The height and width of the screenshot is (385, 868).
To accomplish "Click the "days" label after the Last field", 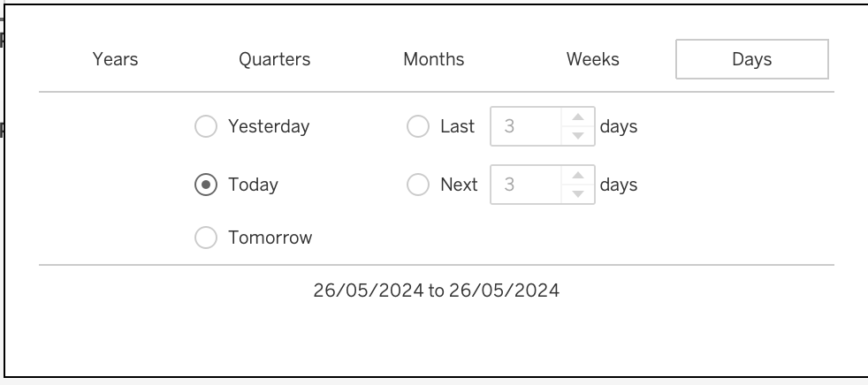I will tap(619, 126).
